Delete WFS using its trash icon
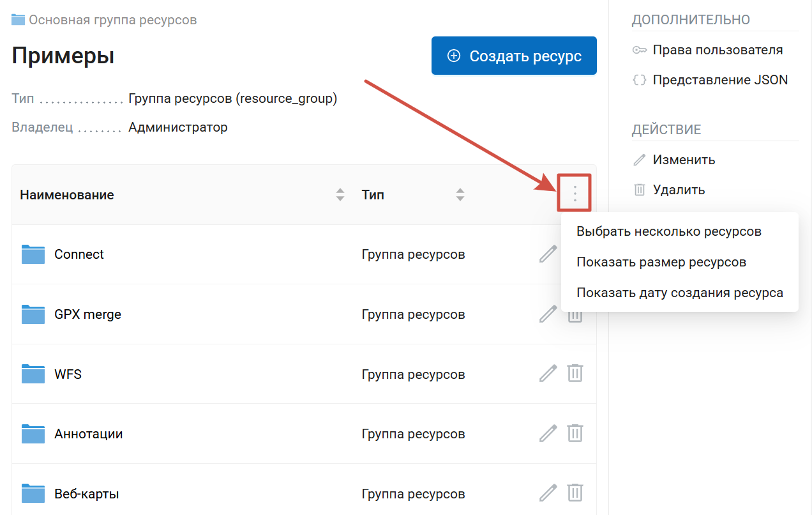 575,373
